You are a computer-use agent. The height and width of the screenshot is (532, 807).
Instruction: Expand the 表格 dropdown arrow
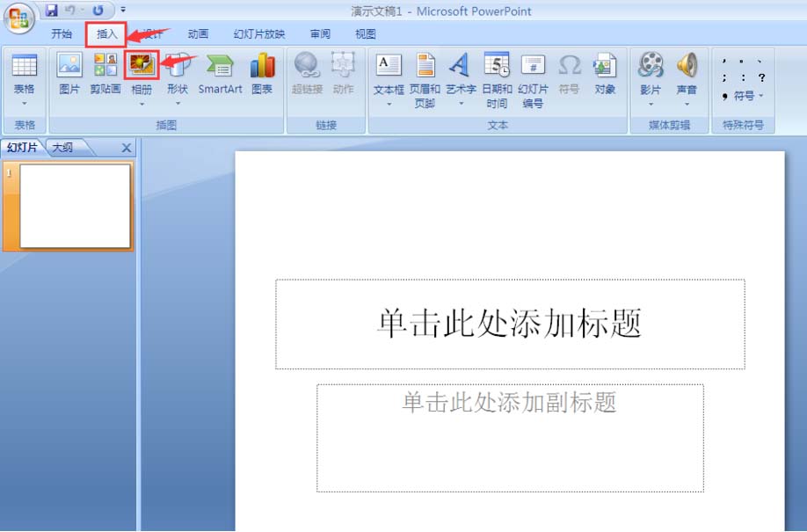tap(25, 104)
